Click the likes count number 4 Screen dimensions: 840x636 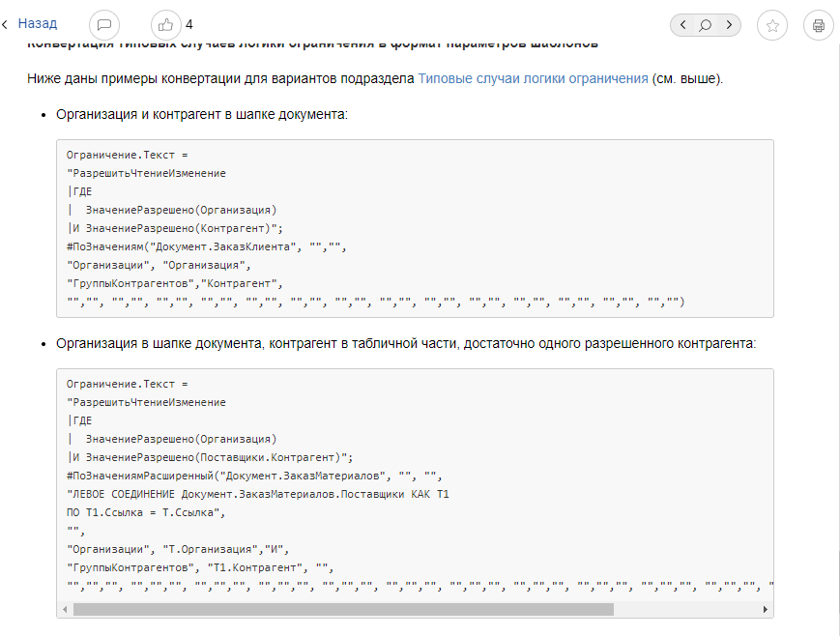pos(189,24)
